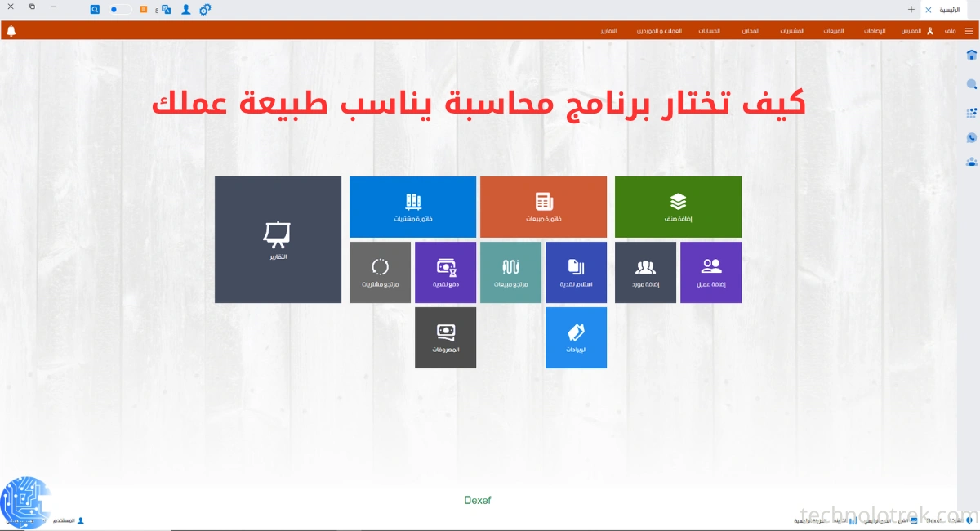The image size is (980, 531).
Task: Click the Revenues tile (الإيرادات)
Action: click(x=576, y=337)
